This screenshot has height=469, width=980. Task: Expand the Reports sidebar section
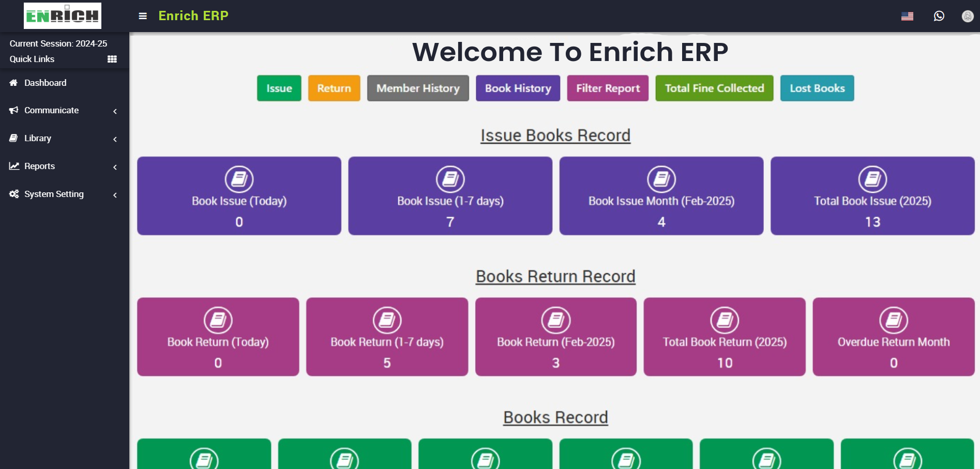40,166
